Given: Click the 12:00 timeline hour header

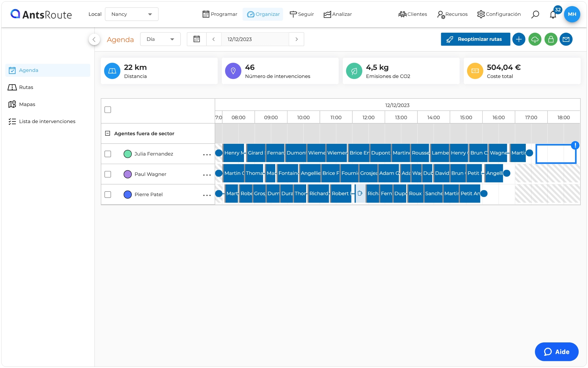Looking at the screenshot, I should pos(368,117).
